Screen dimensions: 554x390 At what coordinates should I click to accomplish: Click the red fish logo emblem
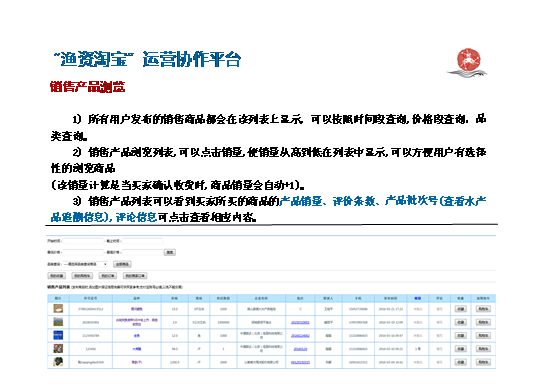[468, 60]
